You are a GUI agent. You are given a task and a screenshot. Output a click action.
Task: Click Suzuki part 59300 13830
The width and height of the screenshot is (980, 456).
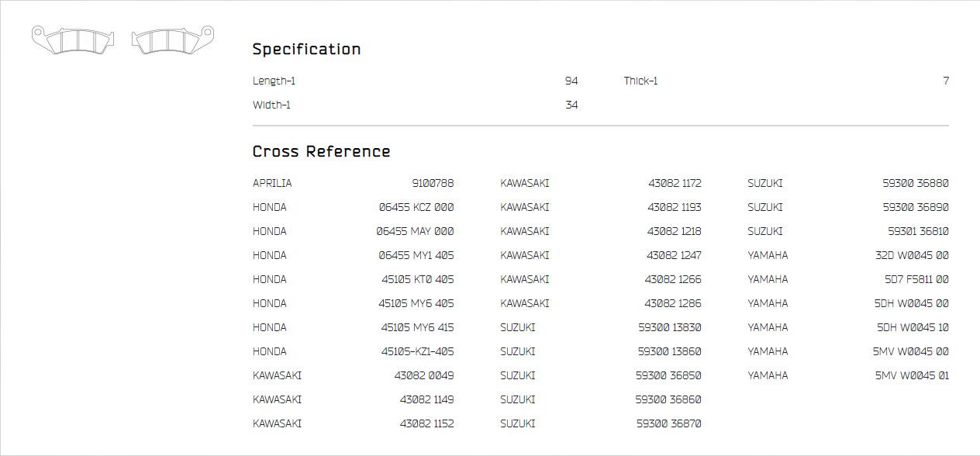tap(670, 327)
